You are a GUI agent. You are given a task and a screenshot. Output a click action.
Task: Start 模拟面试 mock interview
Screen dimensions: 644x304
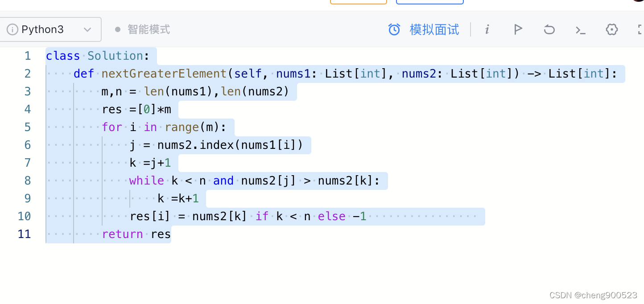click(x=434, y=29)
